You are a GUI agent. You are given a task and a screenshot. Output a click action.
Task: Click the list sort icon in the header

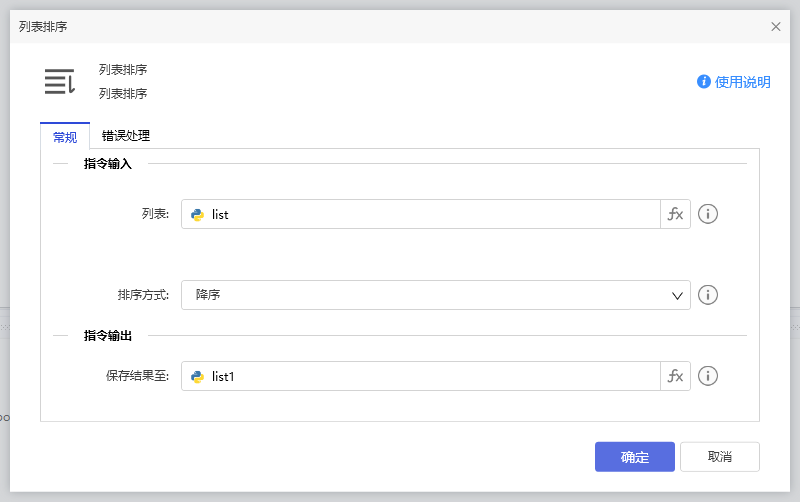[60, 82]
